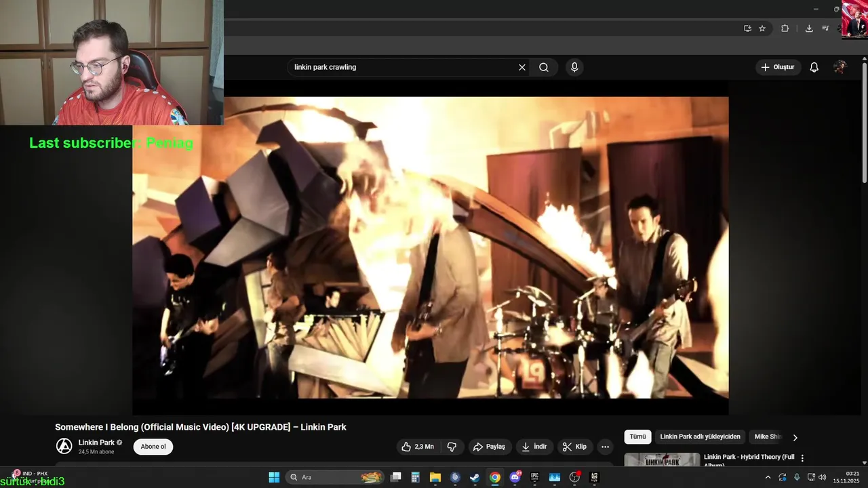Screen dimensions: 868x488
Task: Subscribe using the Abone ol button
Action: pyautogui.click(x=153, y=447)
